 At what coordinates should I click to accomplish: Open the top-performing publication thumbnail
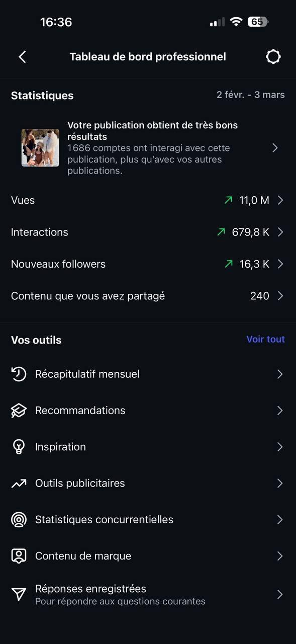click(40, 147)
